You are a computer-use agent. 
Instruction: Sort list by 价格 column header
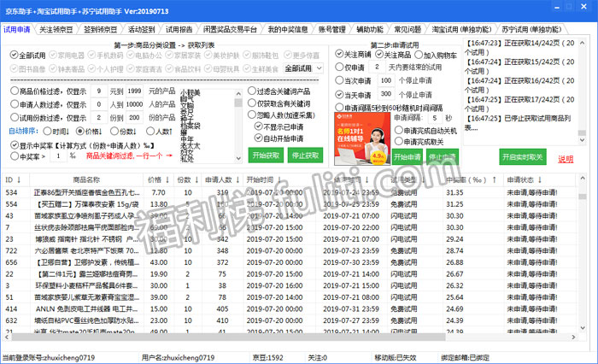[x=155, y=180]
